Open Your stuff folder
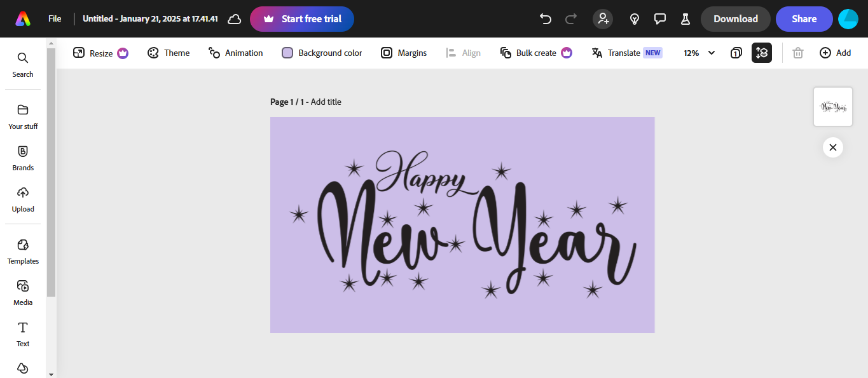The width and height of the screenshot is (868, 378). point(23,118)
